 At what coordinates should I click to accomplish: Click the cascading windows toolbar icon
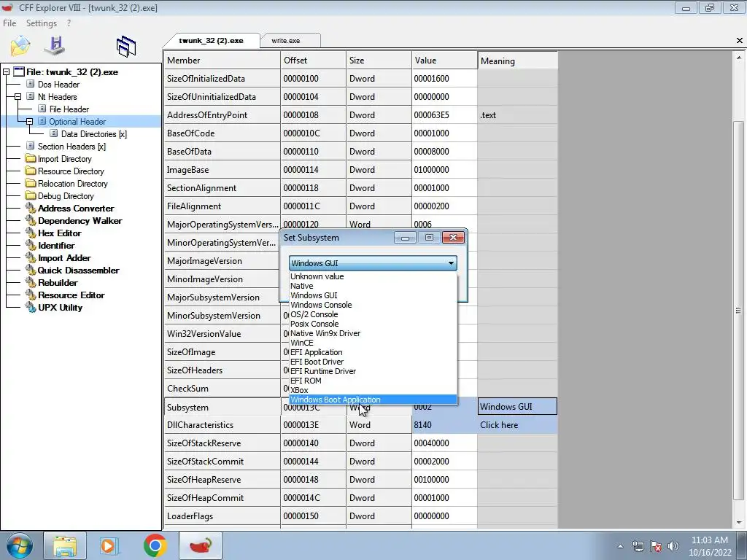125,46
